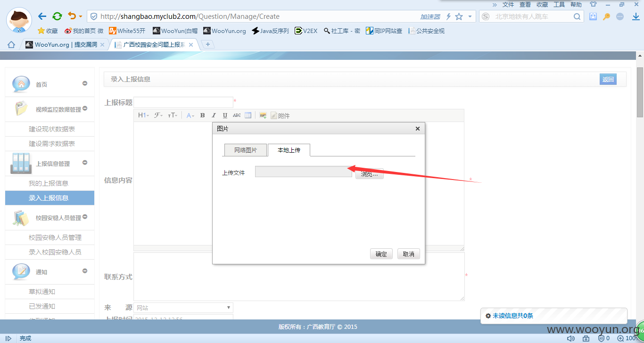Image resolution: width=644 pixels, height=343 pixels.
Task: Toggle italic formatting in editor
Action: point(214,115)
